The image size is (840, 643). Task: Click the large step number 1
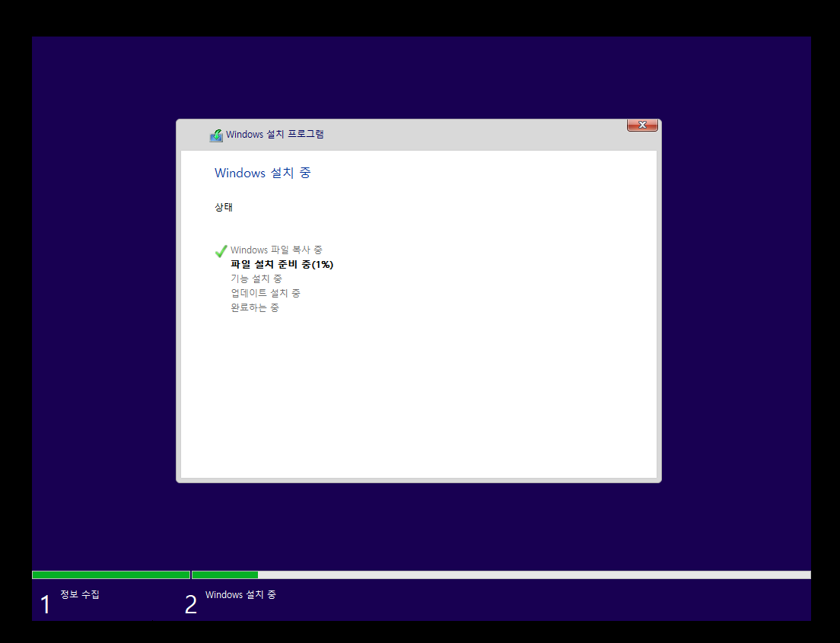46,605
